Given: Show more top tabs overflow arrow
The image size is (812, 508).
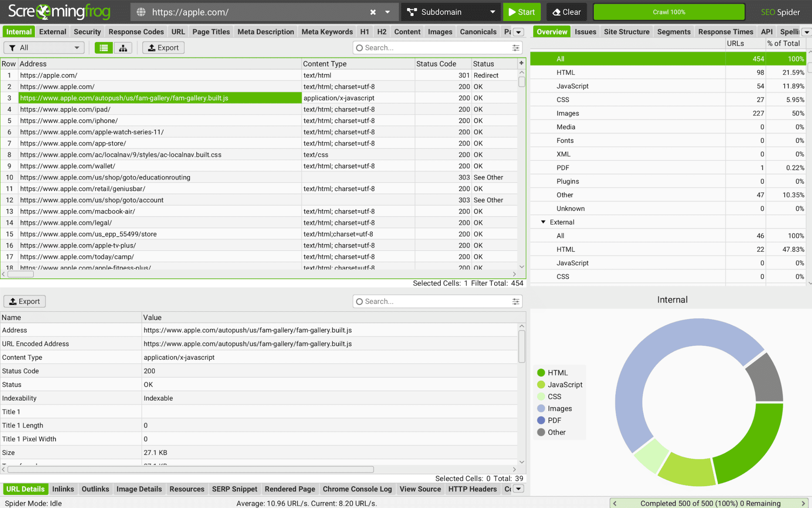Looking at the screenshot, I should coord(518,32).
